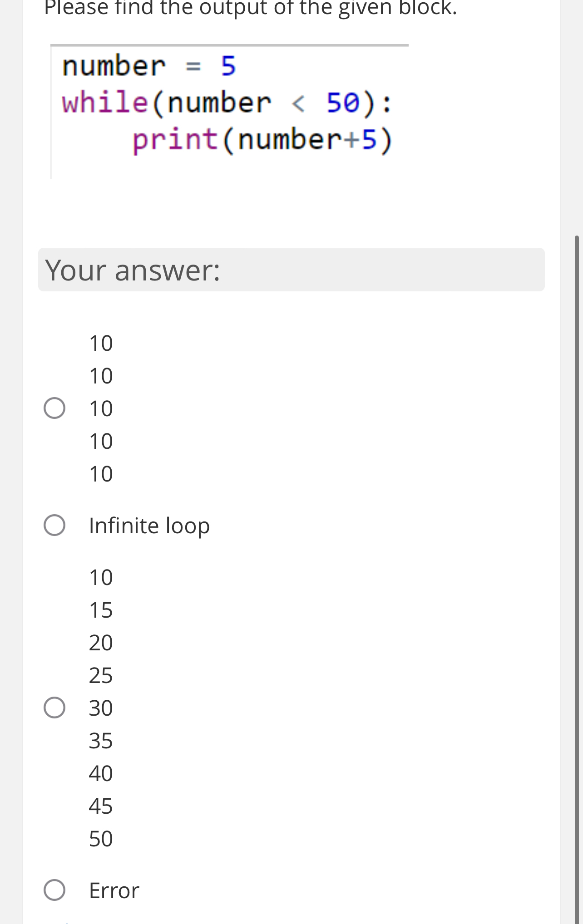Click the Infinite loop answer label
The height and width of the screenshot is (924, 583).
click(149, 525)
